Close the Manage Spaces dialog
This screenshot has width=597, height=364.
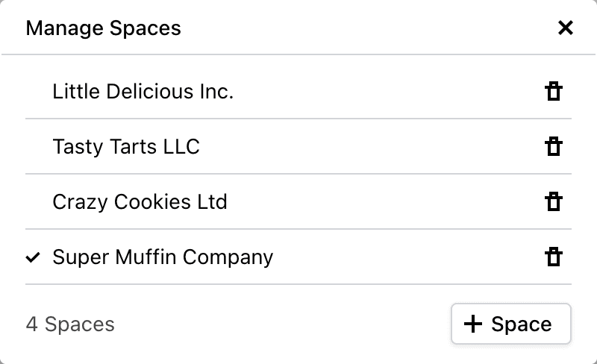[x=566, y=28]
